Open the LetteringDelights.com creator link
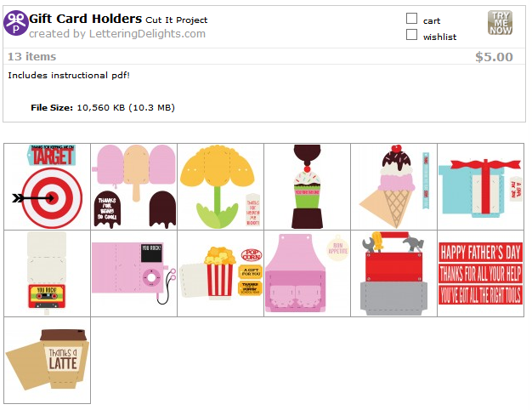The height and width of the screenshot is (410, 532). click(x=147, y=34)
